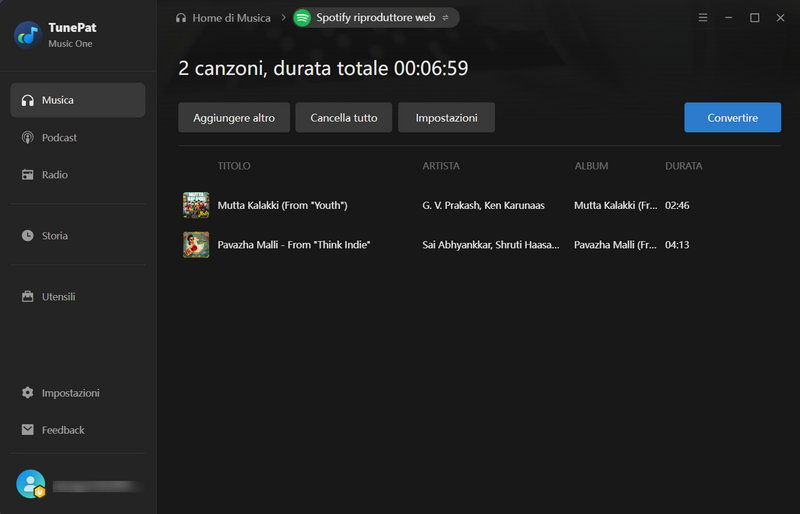
Task: Open the hamburger menu icon
Action: click(x=703, y=18)
